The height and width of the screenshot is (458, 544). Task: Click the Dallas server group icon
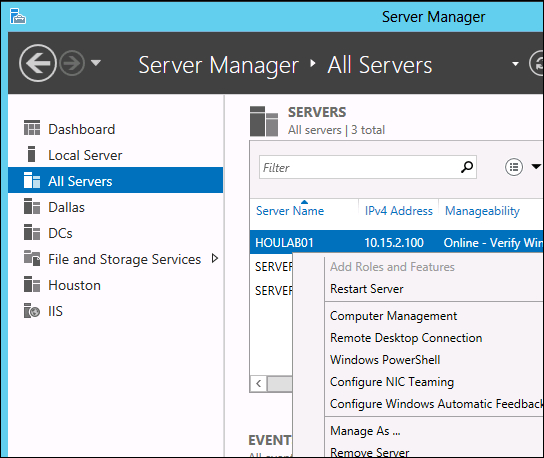32,206
